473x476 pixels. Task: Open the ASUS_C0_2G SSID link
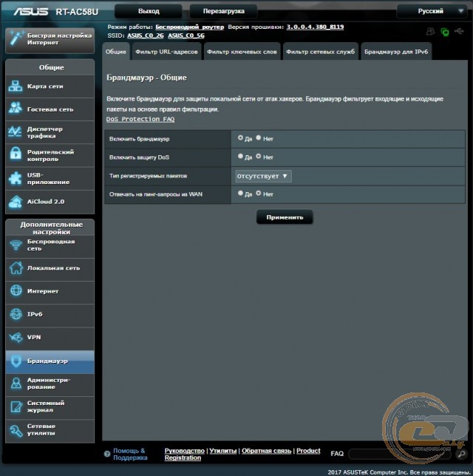[x=146, y=35]
